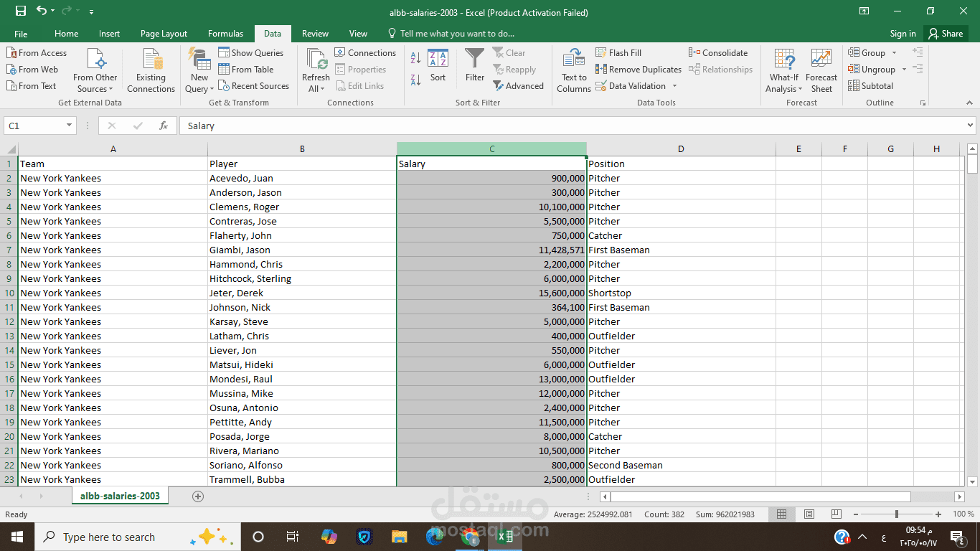Switch to Normal view in status bar
Image resolution: width=980 pixels, height=551 pixels.
click(x=782, y=514)
